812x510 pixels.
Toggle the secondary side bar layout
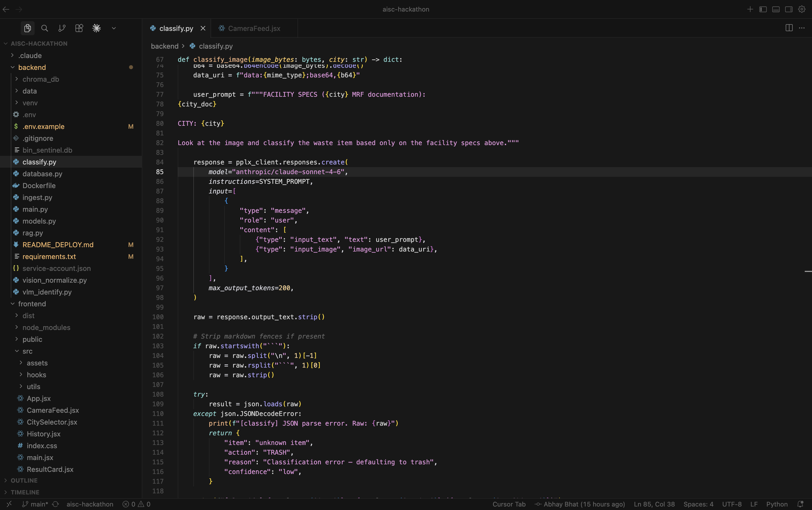[789, 9]
